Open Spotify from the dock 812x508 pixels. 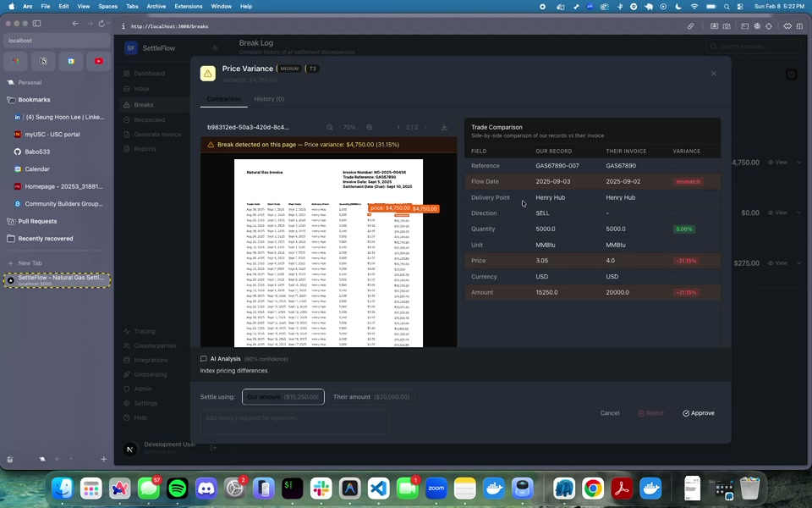tap(177, 489)
